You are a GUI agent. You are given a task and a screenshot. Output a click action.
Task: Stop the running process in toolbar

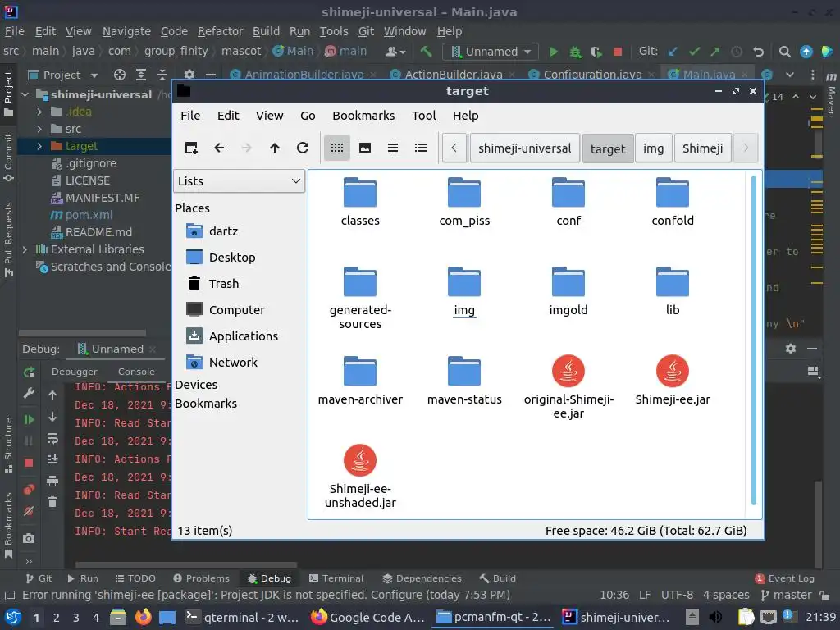617,52
